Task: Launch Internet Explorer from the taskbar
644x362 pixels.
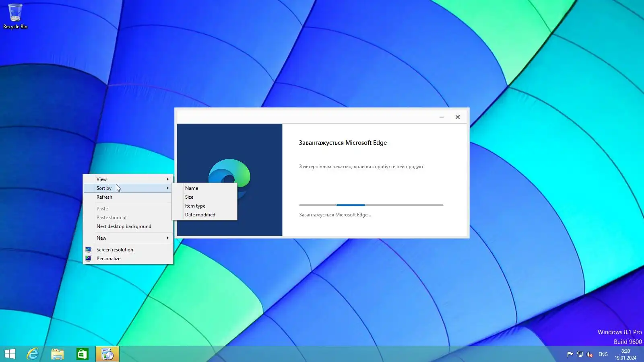Action: [33, 354]
